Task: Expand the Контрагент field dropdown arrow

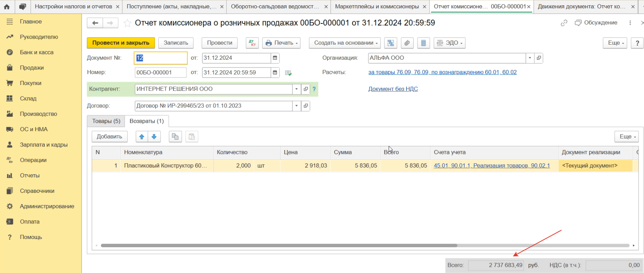Action: point(297,89)
